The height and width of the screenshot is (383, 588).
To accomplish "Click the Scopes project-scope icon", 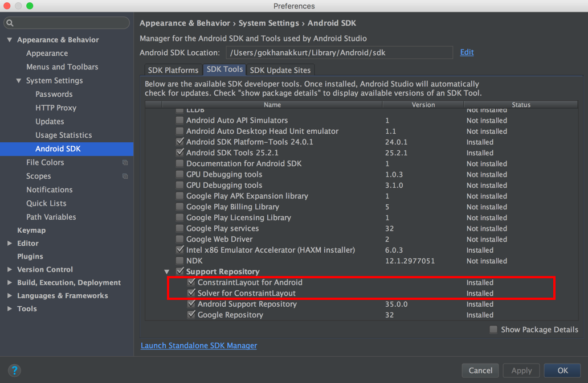I will [125, 176].
